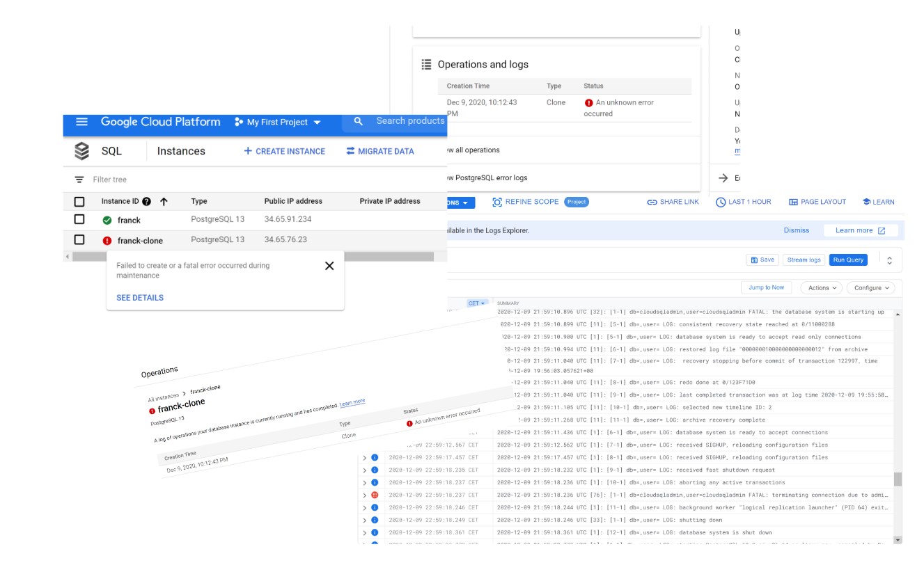Click the Instance ID sort arrow
The image size is (924, 572).
164,201
